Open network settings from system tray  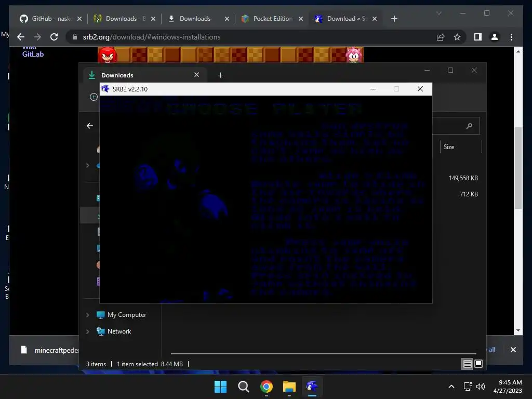[468, 387]
